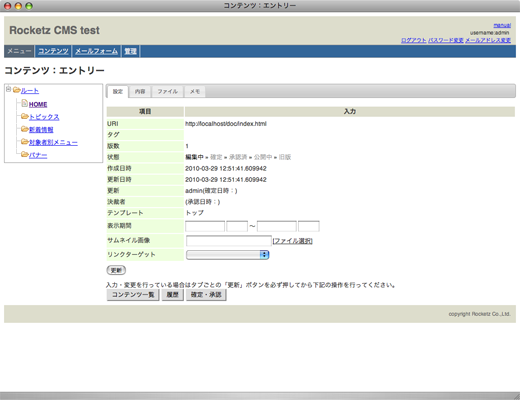Click the トップ template value
The height and width of the screenshot is (400, 520).
tap(194, 213)
